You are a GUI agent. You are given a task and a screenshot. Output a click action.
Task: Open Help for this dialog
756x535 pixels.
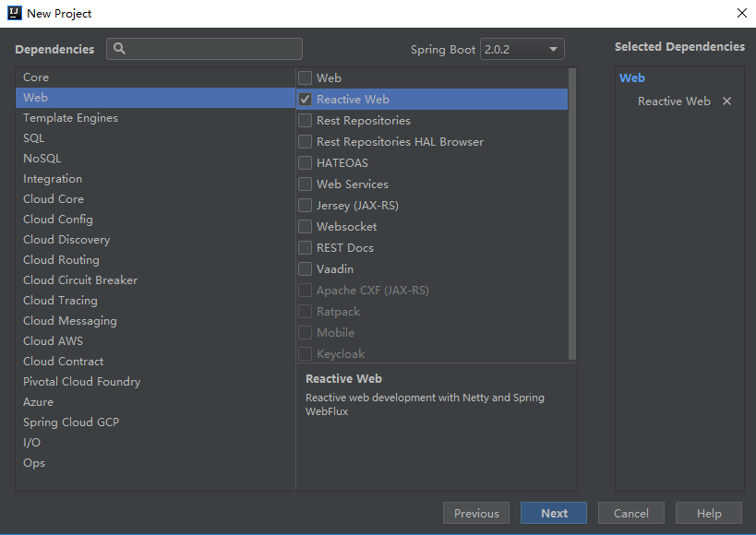(709, 513)
